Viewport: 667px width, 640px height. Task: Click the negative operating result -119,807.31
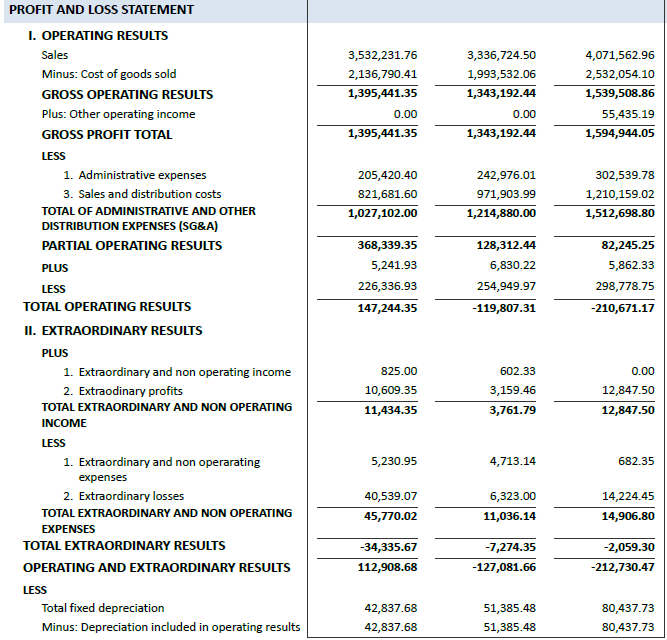click(x=503, y=308)
